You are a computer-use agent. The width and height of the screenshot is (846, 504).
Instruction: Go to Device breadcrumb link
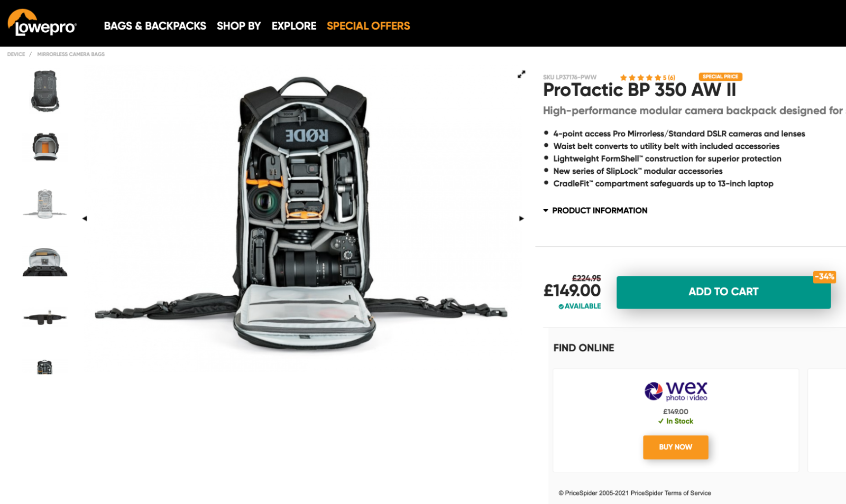click(16, 54)
